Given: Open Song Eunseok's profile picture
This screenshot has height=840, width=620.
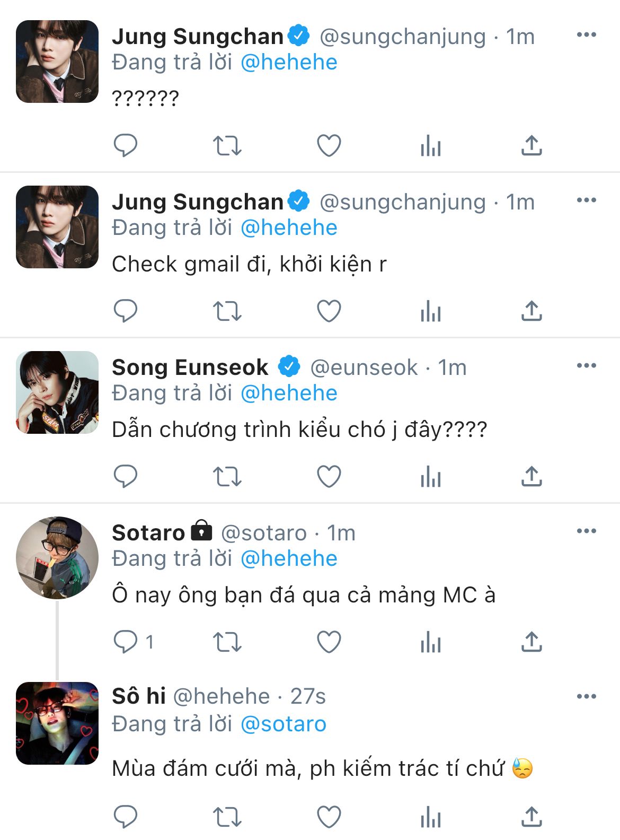Looking at the screenshot, I should (x=57, y=392).
